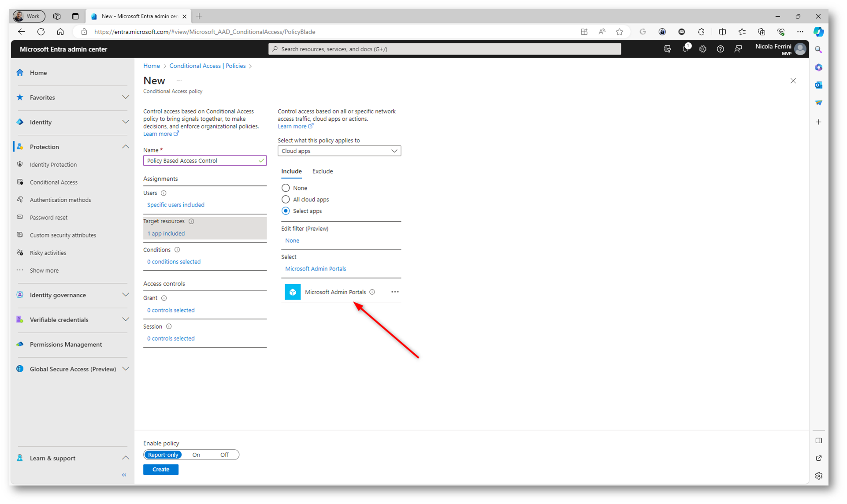Add this page to favorites star
Image resolution: width=847 pixels, height=504 pixels.
pyautogui.click(x=620, y=32)
